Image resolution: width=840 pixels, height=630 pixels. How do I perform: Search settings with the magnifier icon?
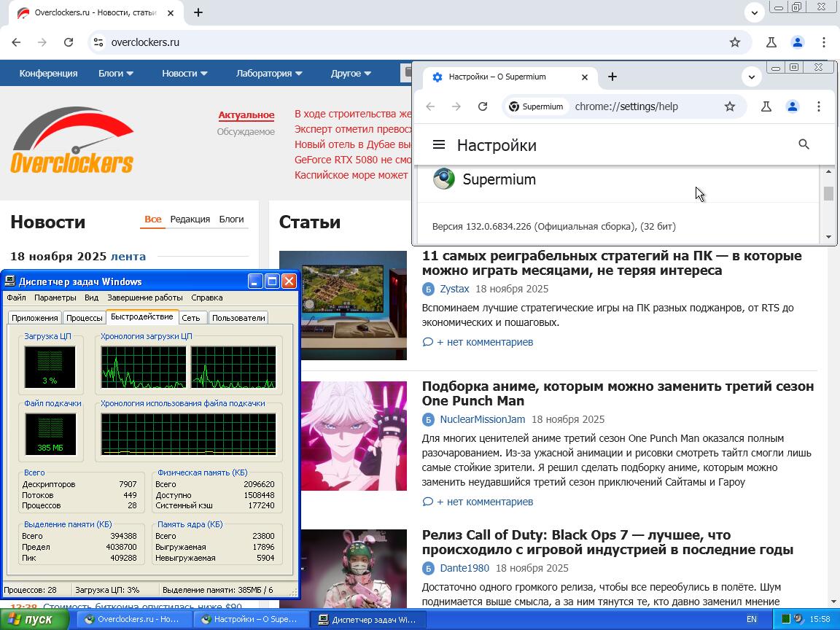tap(804, 144)
